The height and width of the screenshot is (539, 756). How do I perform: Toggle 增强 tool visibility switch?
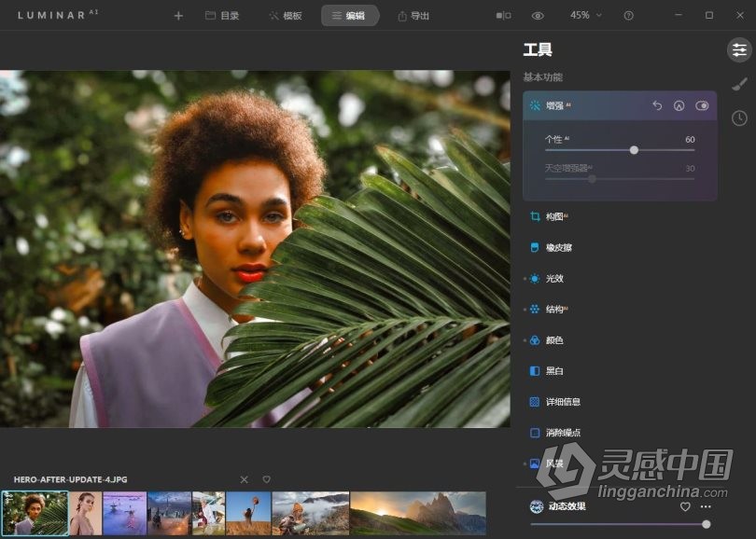click(702, 105)
